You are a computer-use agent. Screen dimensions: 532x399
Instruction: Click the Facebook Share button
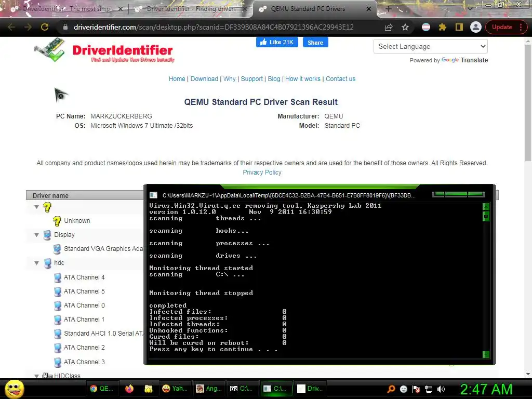tap(315, 43)
